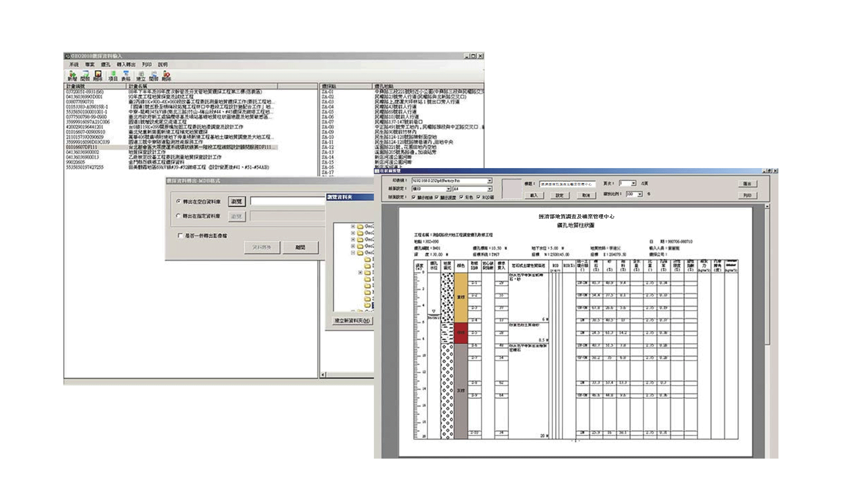Viewport: 868px width, 488px height.
Task: Select the SA-01 row in the borehole list
Action: pyautogui.click(x=402, y=92)
